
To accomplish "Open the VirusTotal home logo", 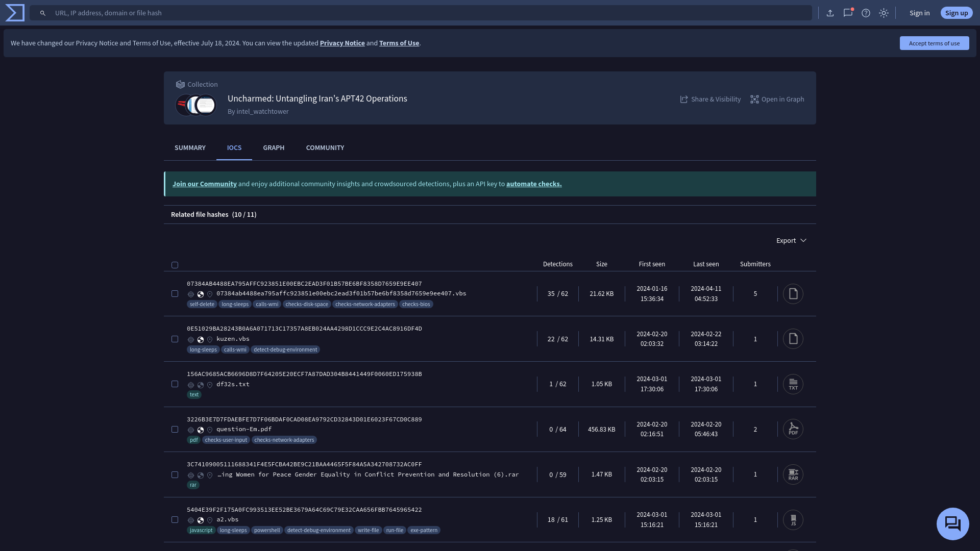I will coord(15,13).
